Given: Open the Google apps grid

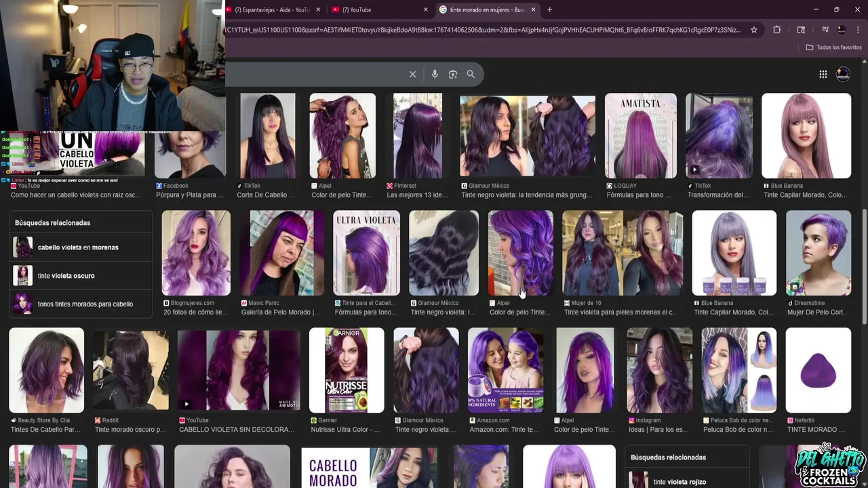Looking at the screenshot, I should [x=823, y=75].
